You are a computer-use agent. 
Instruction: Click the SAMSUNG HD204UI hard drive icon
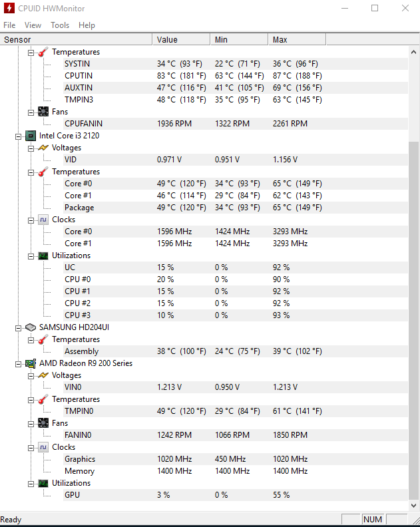(30, 327)
